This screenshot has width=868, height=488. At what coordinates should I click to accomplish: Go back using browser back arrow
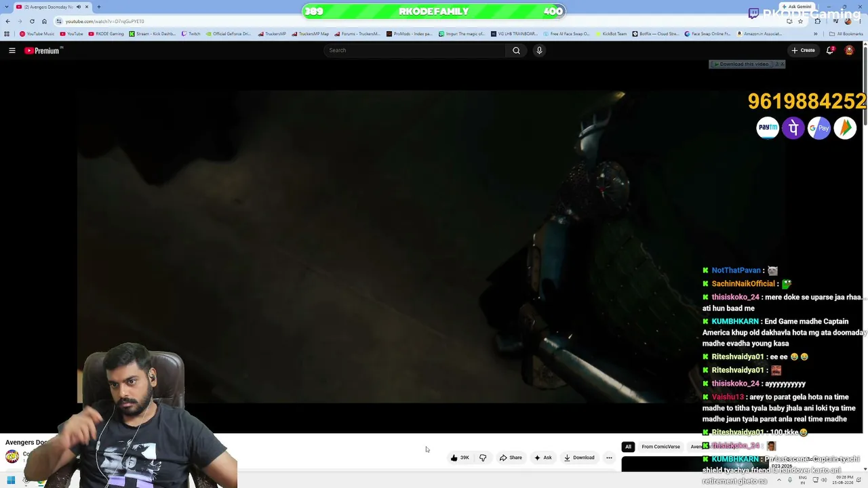(7, 21)
